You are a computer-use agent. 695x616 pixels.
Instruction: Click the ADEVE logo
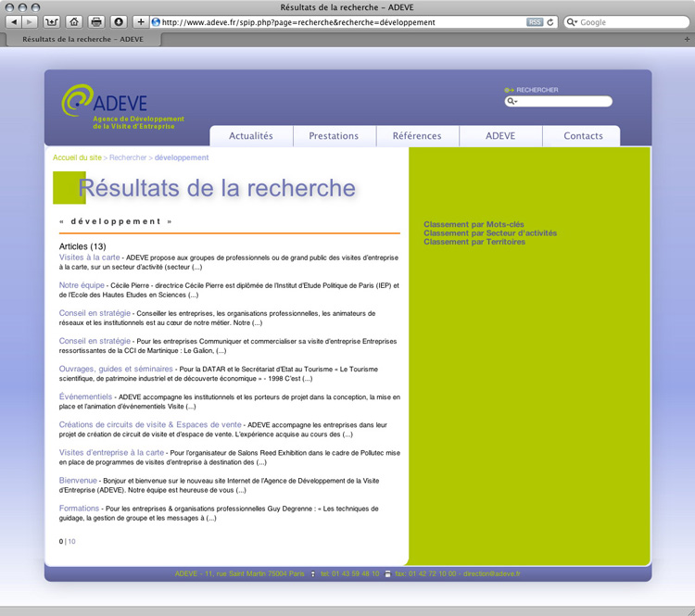(104, 101)
